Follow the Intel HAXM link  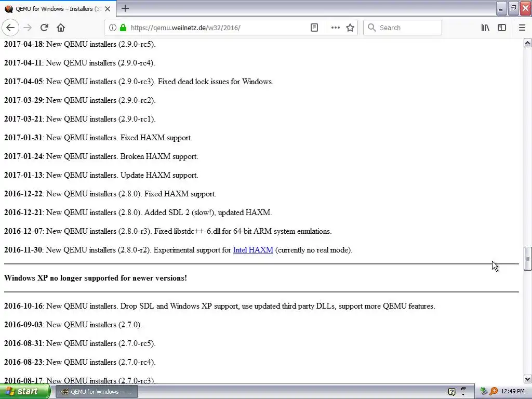pos(253,250)
